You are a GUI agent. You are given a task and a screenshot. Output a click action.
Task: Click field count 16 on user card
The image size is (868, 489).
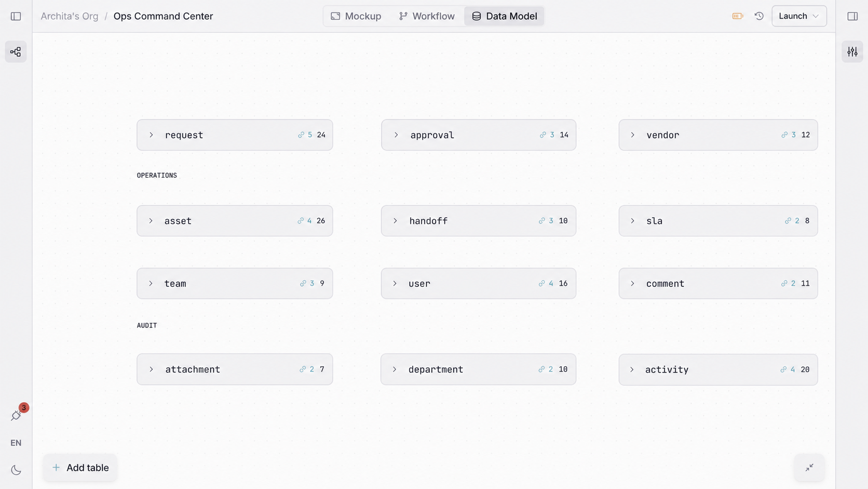pyautogui.click(x=563, y=284)
